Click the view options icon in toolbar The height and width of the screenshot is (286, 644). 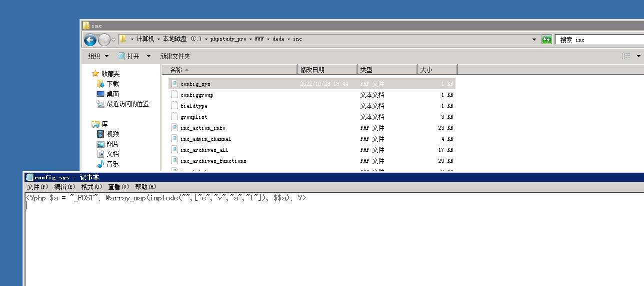[x=626, y=56]
